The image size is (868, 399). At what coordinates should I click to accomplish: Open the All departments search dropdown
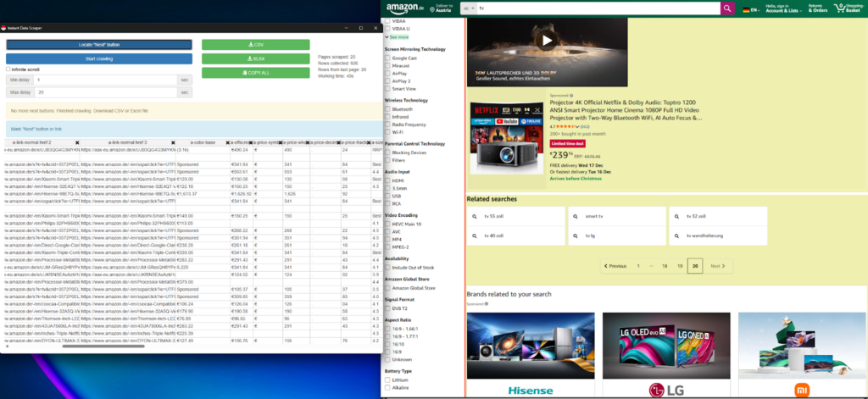pos(468,8)
